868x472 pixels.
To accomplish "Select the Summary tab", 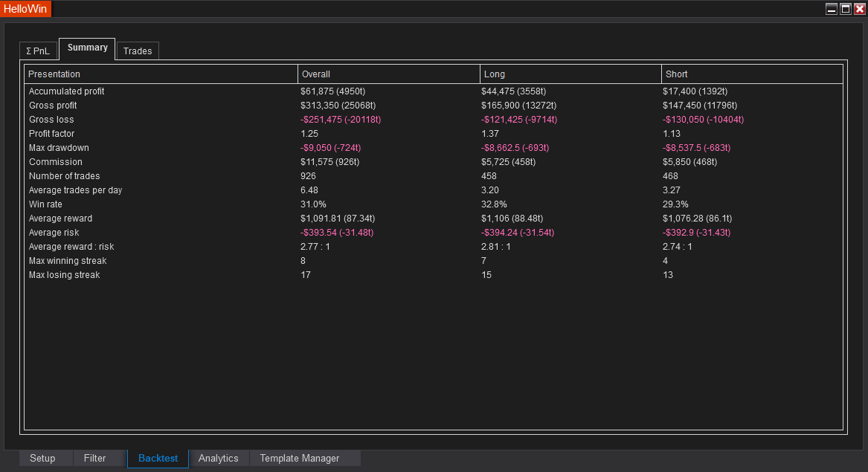I will 88,48.
